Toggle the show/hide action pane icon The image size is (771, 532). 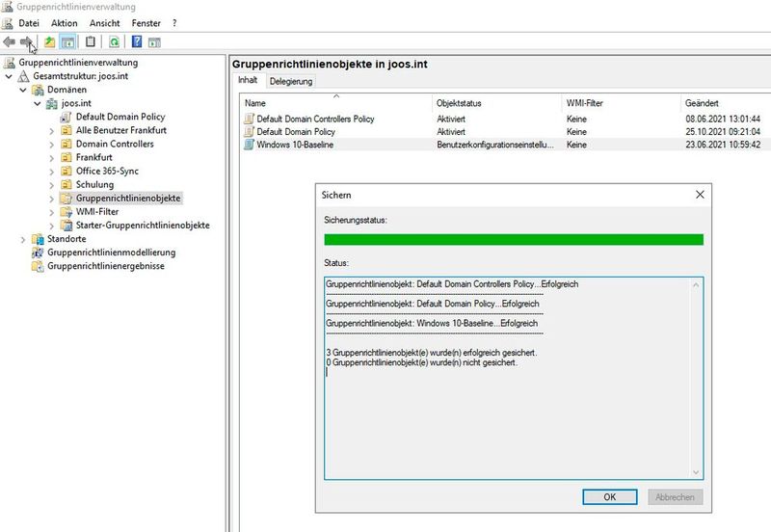click(x=154, y=42)
